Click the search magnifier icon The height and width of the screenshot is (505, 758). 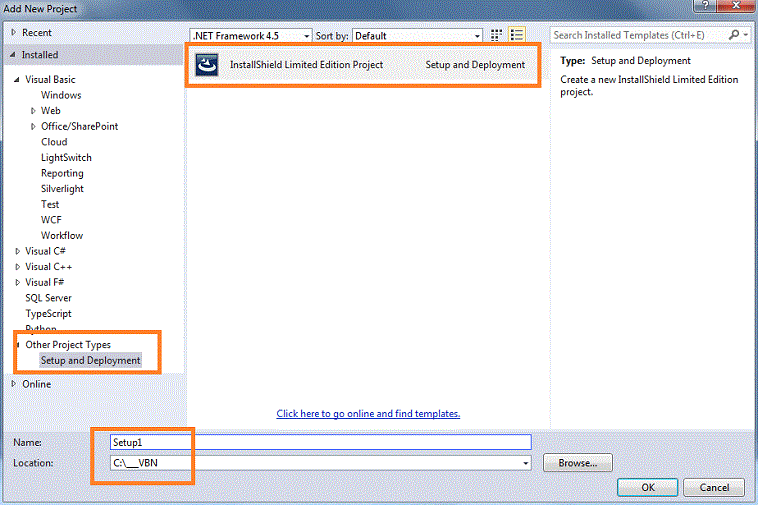(734, 35)
